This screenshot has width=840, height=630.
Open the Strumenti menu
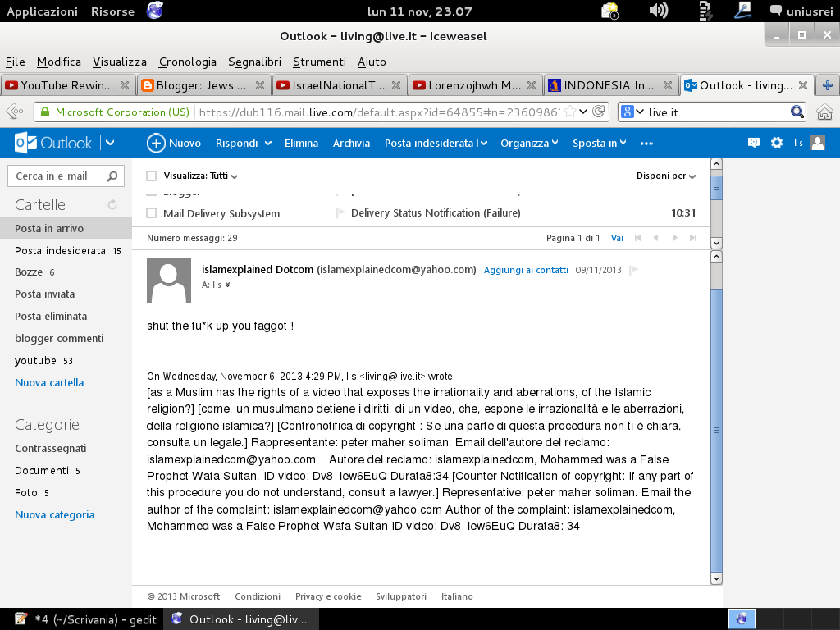point(319,62)
